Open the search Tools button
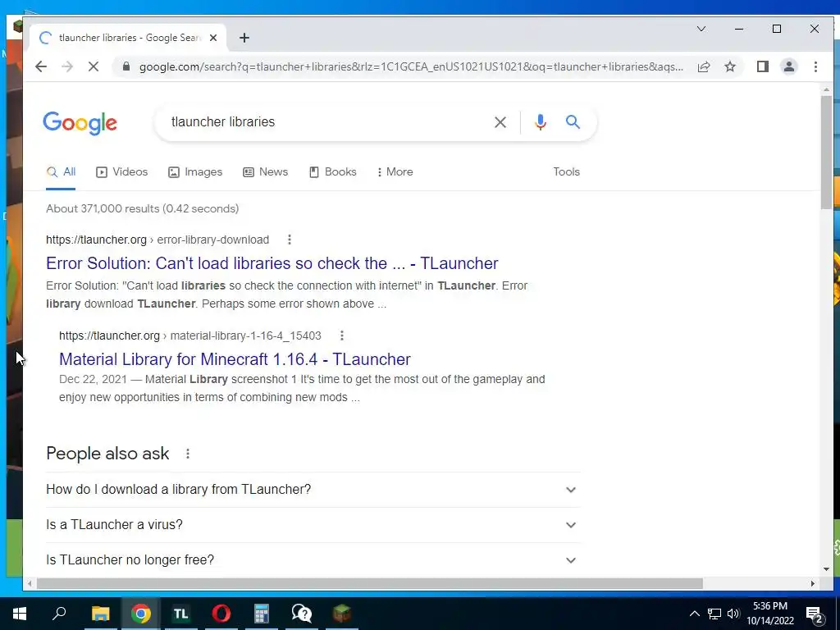This screenshot has width=840, height=630. click(x=566, y=172)
